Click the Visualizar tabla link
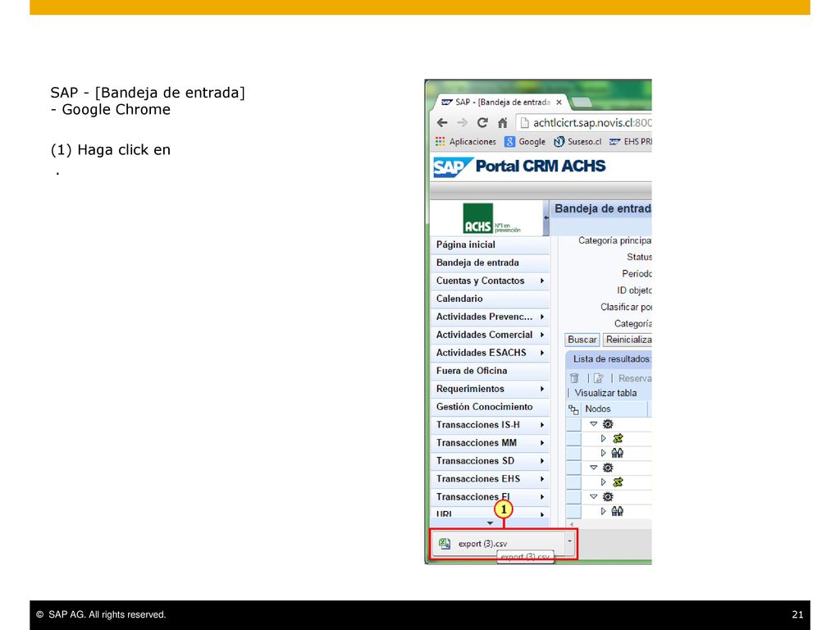Screen dimensions: 840x630 click(605, 393)
